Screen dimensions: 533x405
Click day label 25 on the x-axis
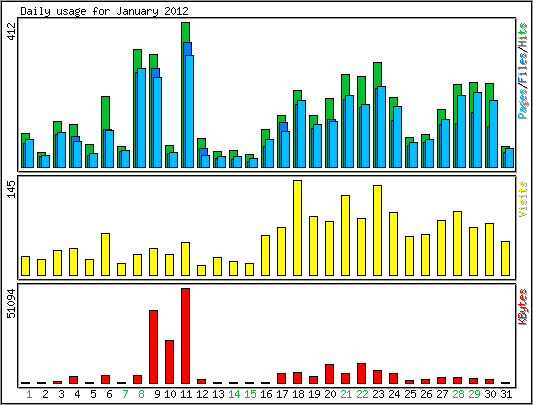(410, 394)
